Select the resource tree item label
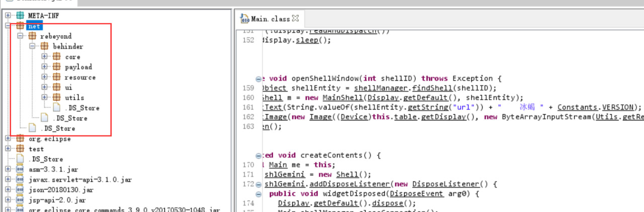The image size is (644, 212). 80,77
